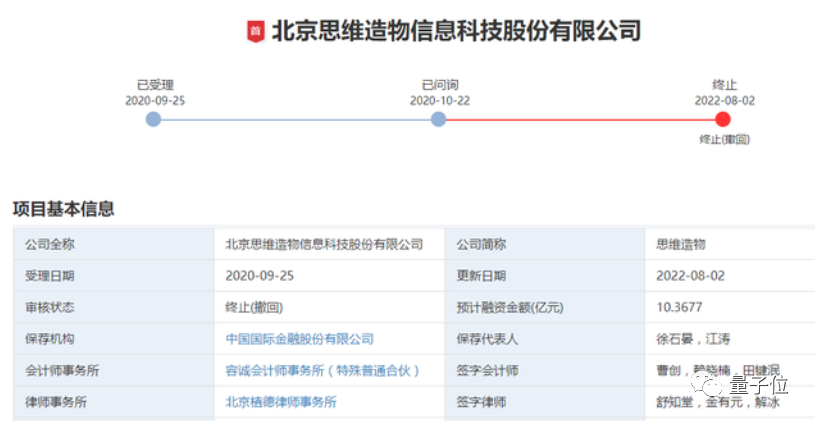Click the 受理日期 label cell

pyautogui.click(x=114, y=276)
